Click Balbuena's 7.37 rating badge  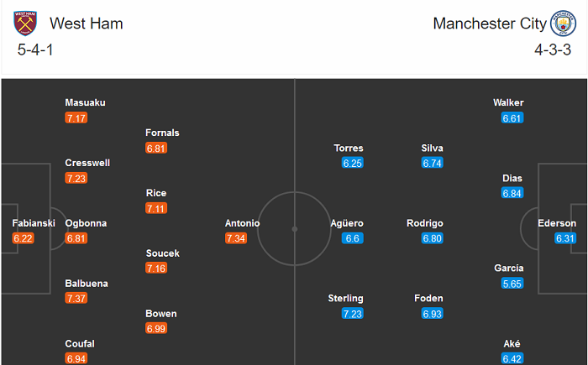click(76, 300)
